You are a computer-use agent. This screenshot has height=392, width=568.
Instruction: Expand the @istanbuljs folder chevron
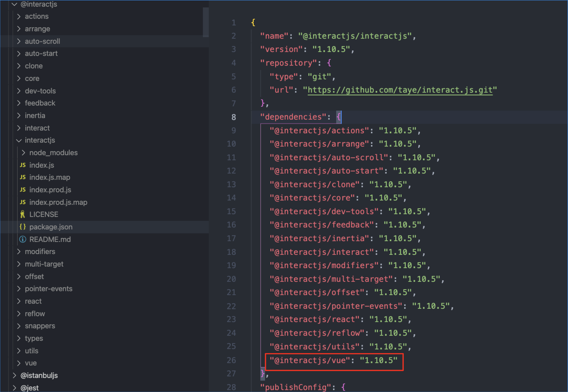(x=14, y=375)
